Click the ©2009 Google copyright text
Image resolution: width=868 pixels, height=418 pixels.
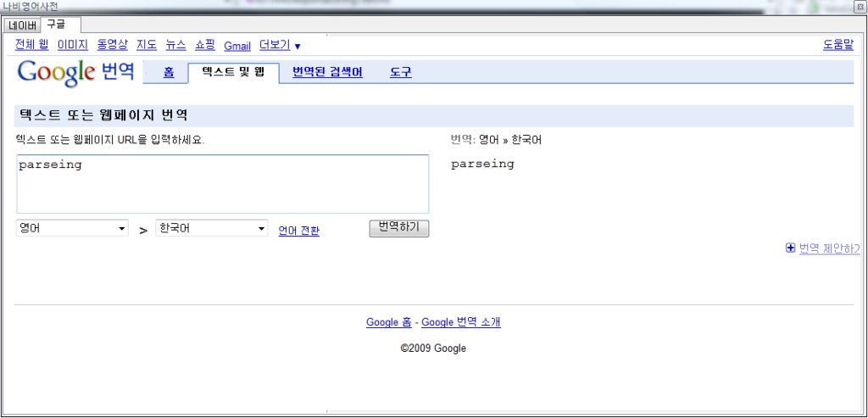pyautogui.click(x=433, y=348)
